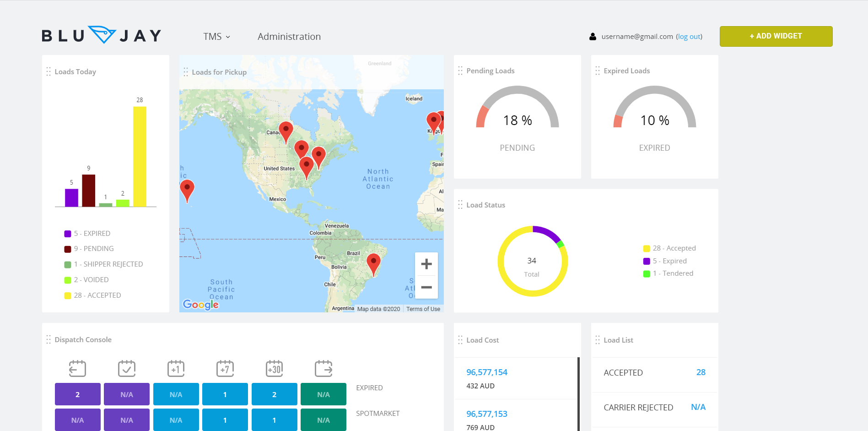Zoom in on the map
The height and width of the screenshot is (431, 868).
[x=426, y=264]
